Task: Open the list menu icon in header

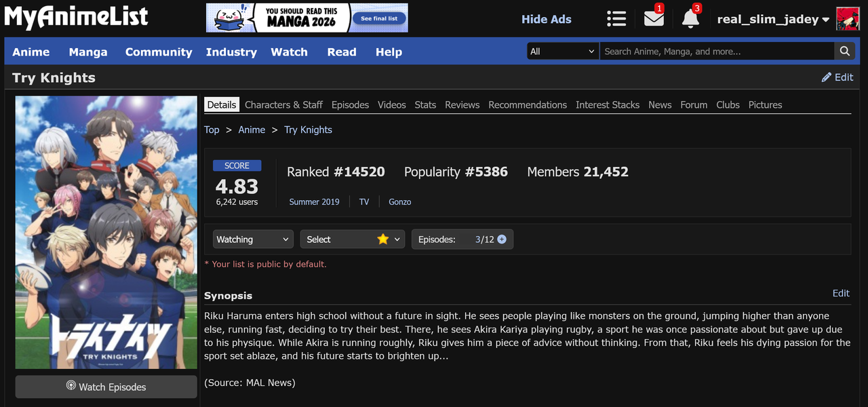Action: 616,18
